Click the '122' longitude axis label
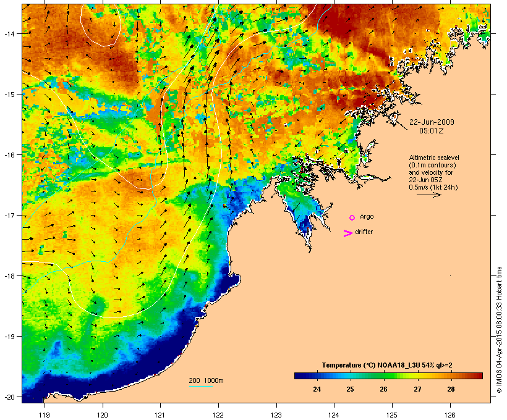507x420 pixels. 218,415
